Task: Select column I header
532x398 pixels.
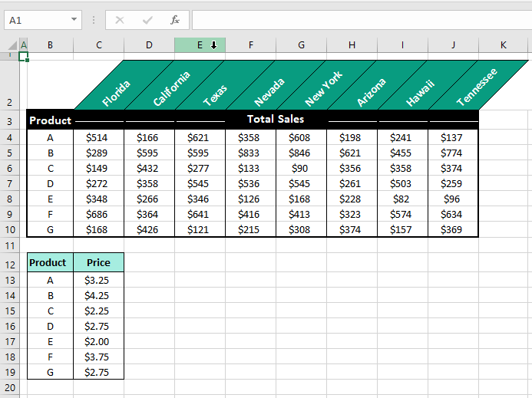Action: [x=402, y=45]
